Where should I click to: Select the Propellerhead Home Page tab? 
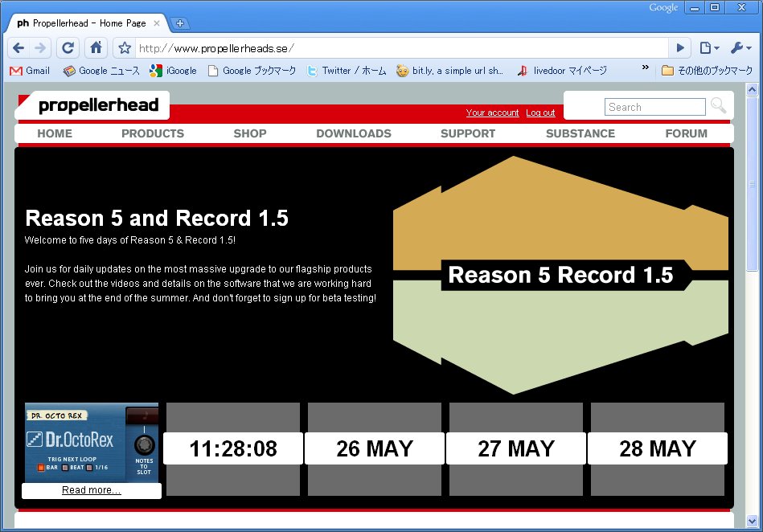[88, 23]
